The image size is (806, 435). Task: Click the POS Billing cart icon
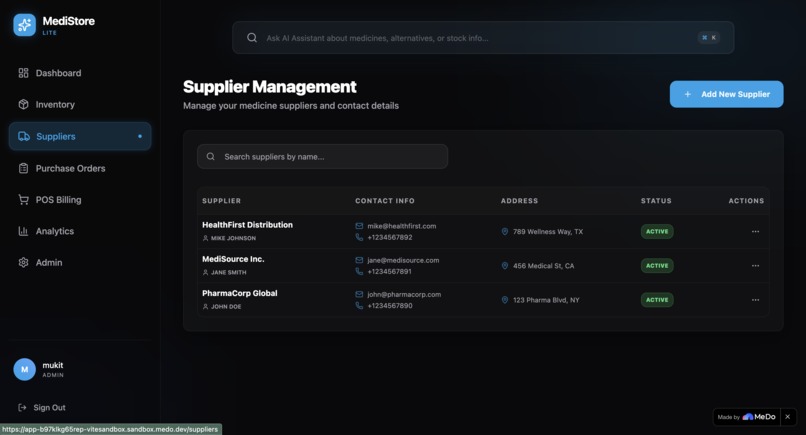tap(23, 200)
